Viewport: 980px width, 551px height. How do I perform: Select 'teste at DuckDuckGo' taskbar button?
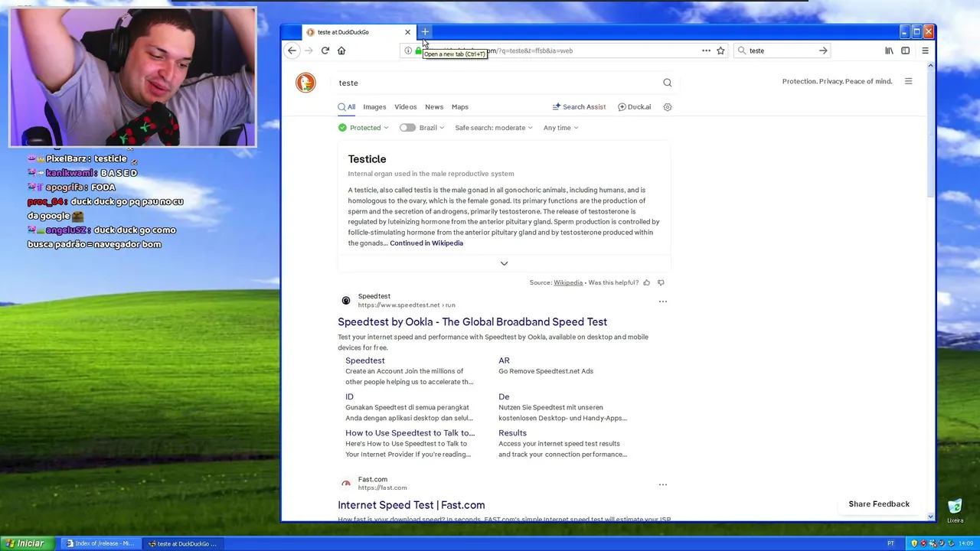182,543
